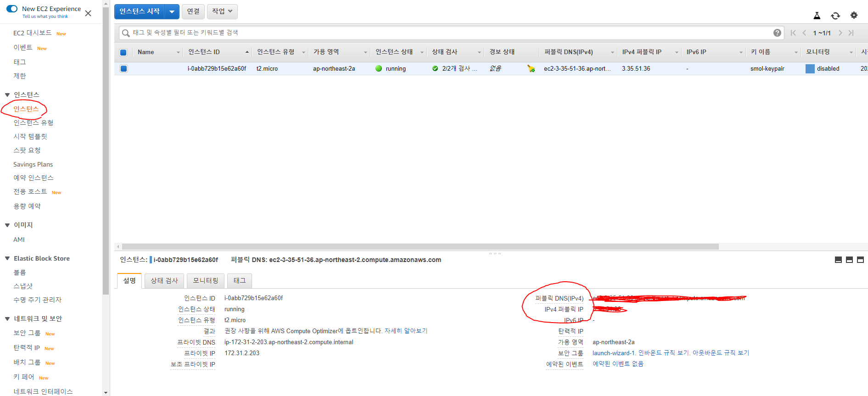Toggle checkbox for instance i-0abb729b15e62a60f
This screenshot has height=396, width=868.
[x=123, y=68]
